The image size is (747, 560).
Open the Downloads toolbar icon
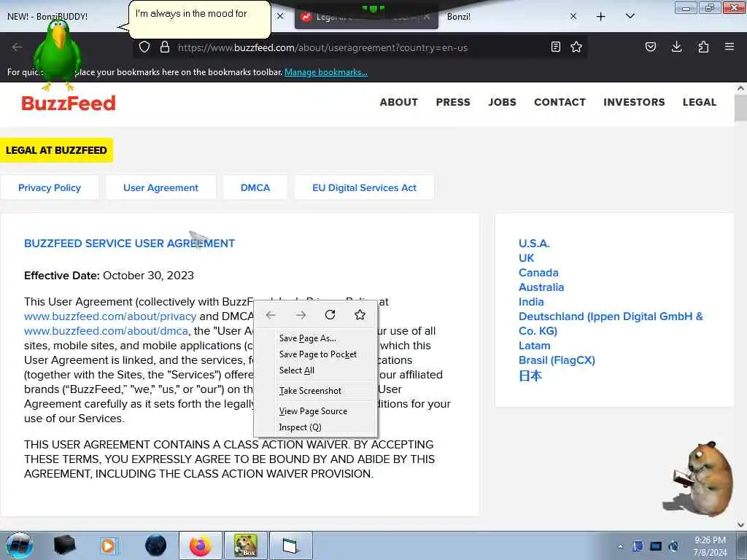coord(676,47)
